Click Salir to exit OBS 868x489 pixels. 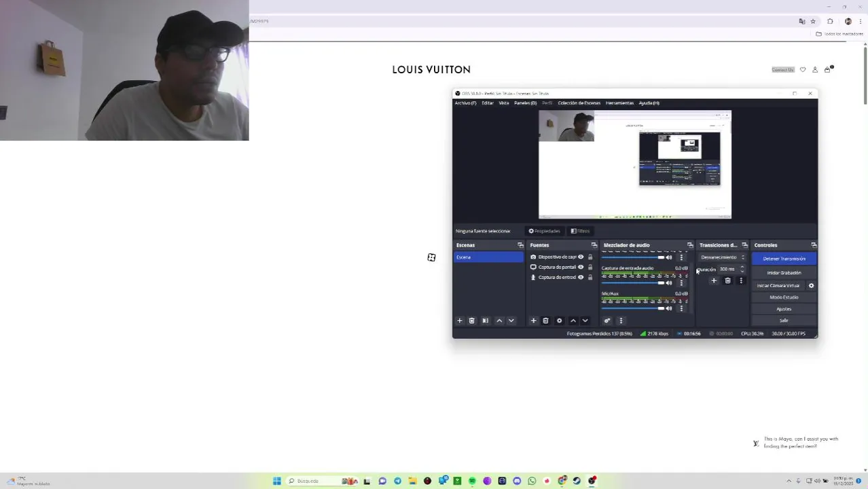(784, 321)
